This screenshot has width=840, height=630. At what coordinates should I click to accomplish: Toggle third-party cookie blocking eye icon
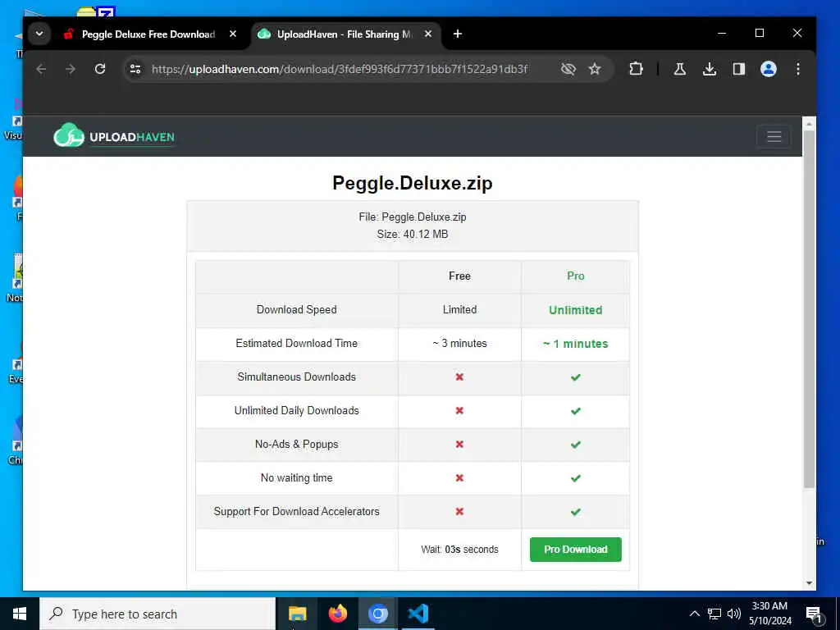tap(568, 69)
